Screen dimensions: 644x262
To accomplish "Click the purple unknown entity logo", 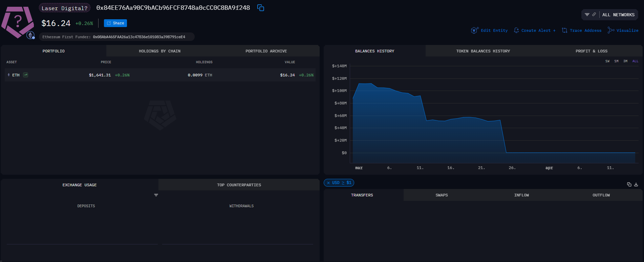I will (18, 21).
